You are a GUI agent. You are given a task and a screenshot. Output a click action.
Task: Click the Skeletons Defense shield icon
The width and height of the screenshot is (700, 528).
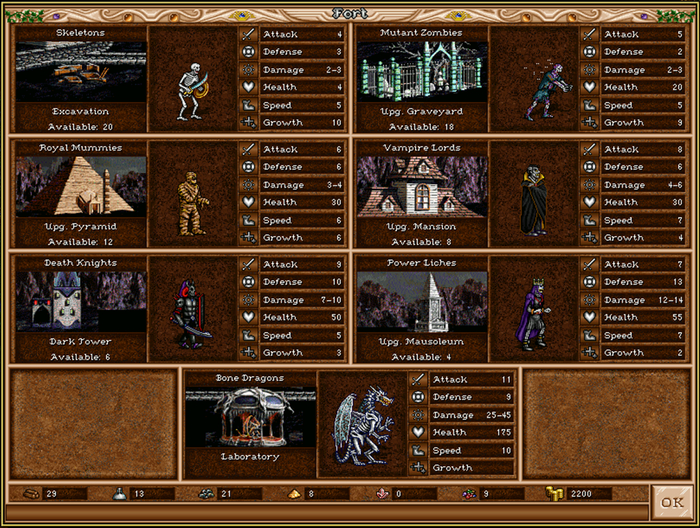coord(248,52)
